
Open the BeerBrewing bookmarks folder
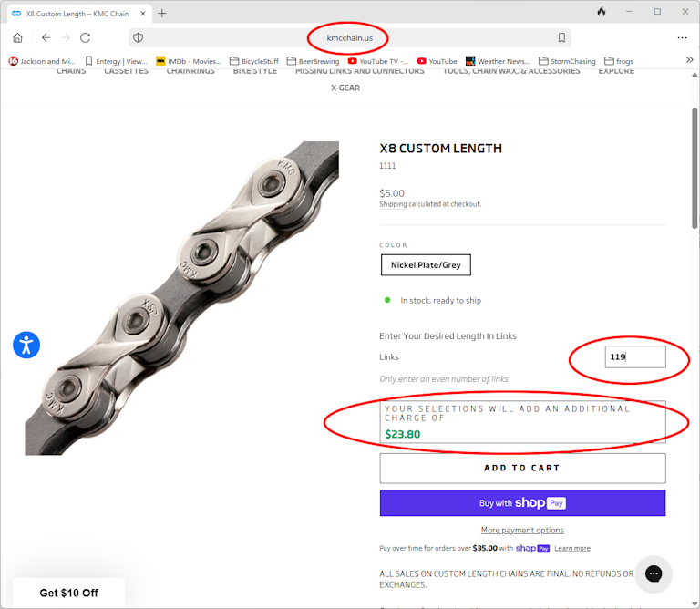(x=313, y=61)
